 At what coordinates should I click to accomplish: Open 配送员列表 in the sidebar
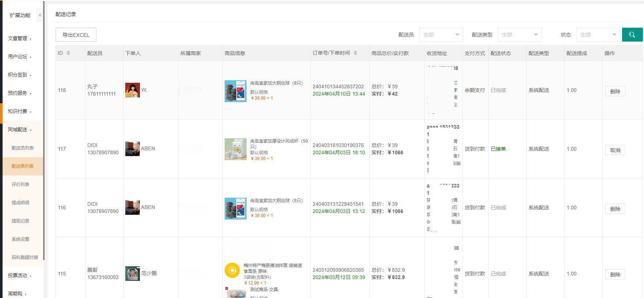[x=23, y=148]
